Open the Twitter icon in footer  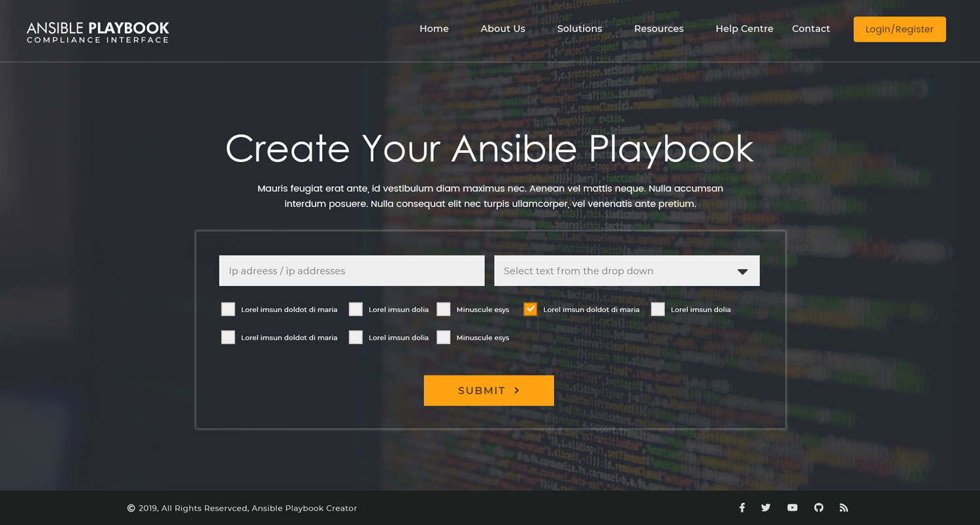(766, 507)
